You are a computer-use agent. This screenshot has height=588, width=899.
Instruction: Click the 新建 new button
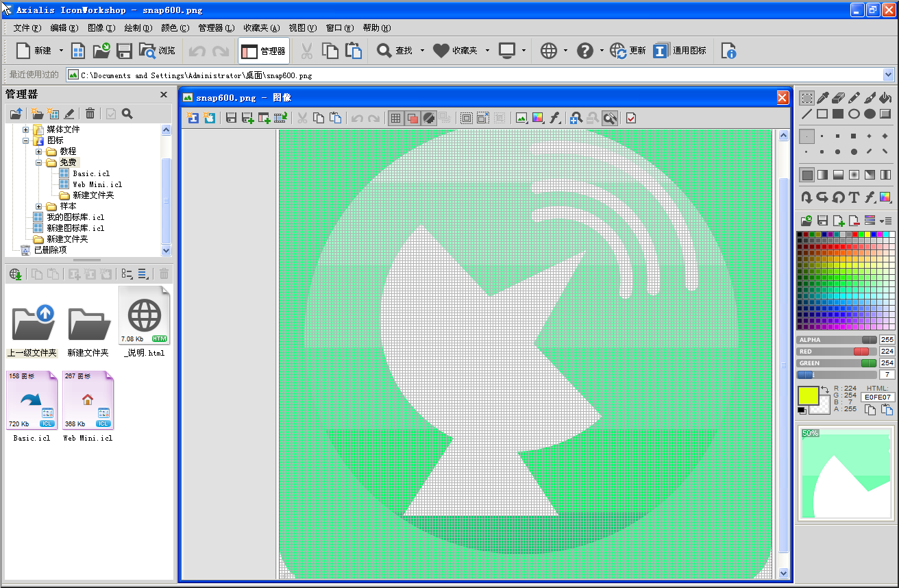click(34, 51)
